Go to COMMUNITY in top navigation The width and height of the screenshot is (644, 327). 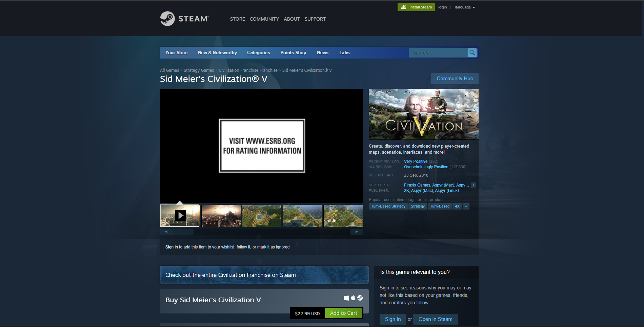[264, 19]
